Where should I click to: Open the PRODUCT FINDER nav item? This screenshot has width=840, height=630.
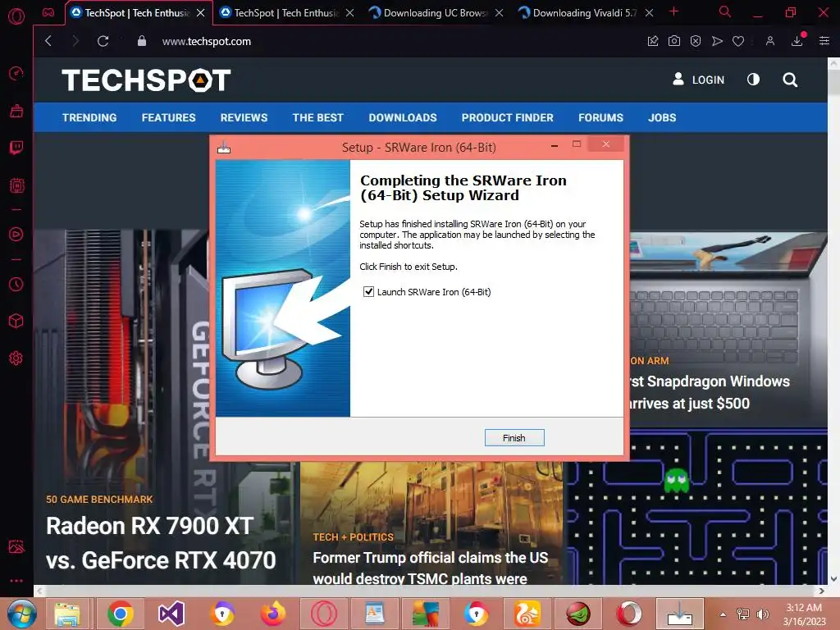507,117
